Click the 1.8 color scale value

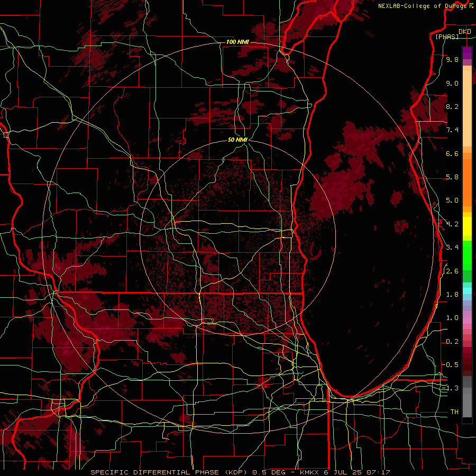pyautogui.click(x=452, y=295)
